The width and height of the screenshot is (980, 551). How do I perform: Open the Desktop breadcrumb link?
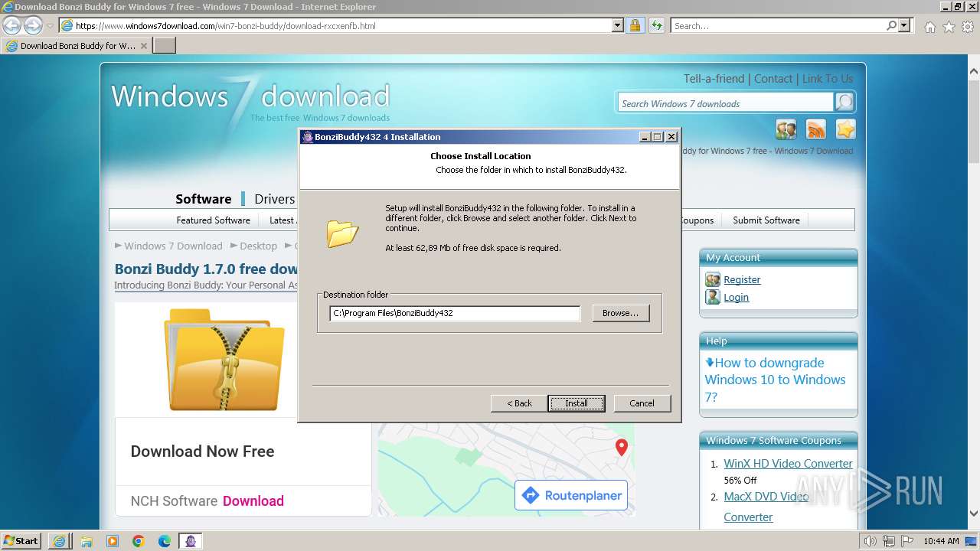pos(258,246)
